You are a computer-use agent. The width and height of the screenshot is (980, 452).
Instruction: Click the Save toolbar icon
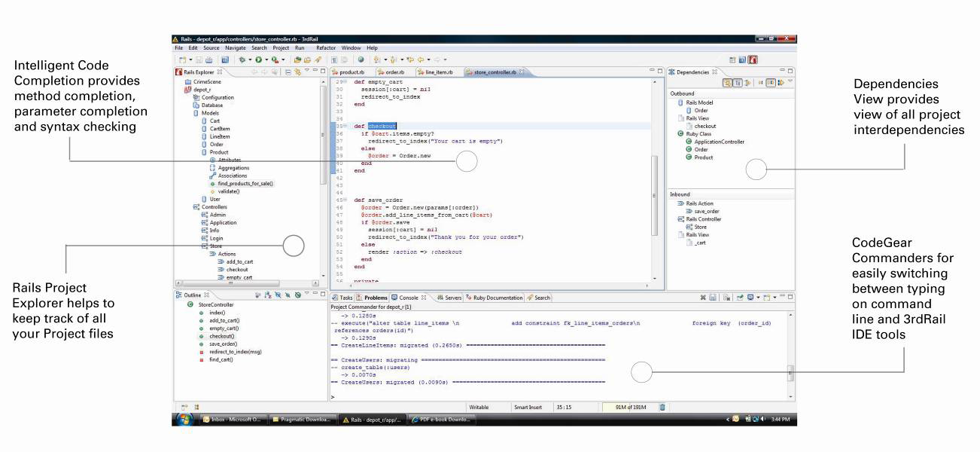[199, 60]
